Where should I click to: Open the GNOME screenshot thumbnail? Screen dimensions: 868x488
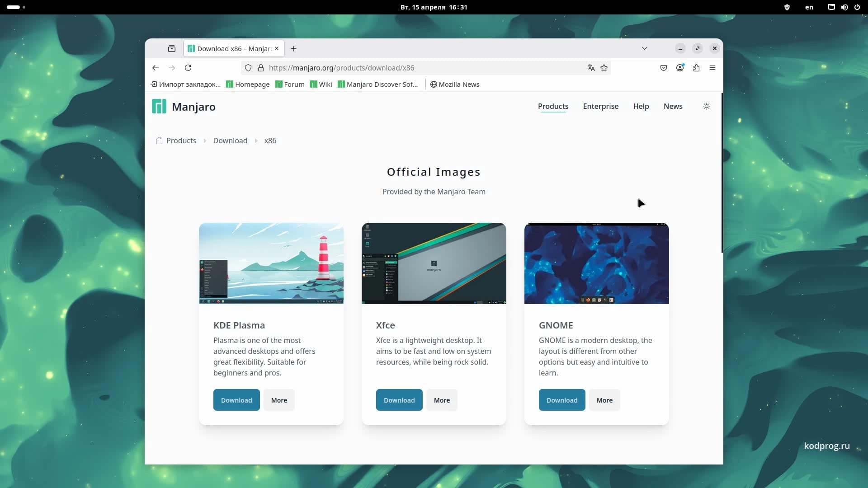(597, 263)
